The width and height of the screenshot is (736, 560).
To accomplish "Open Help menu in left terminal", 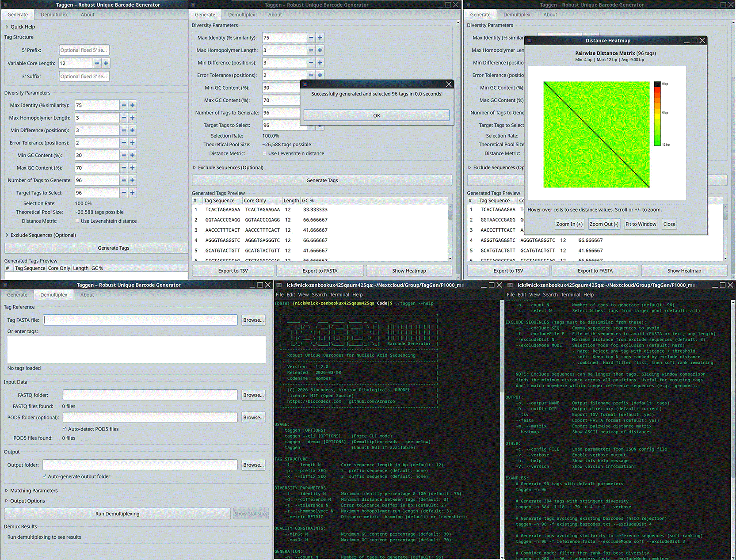I will pos(357,295).
